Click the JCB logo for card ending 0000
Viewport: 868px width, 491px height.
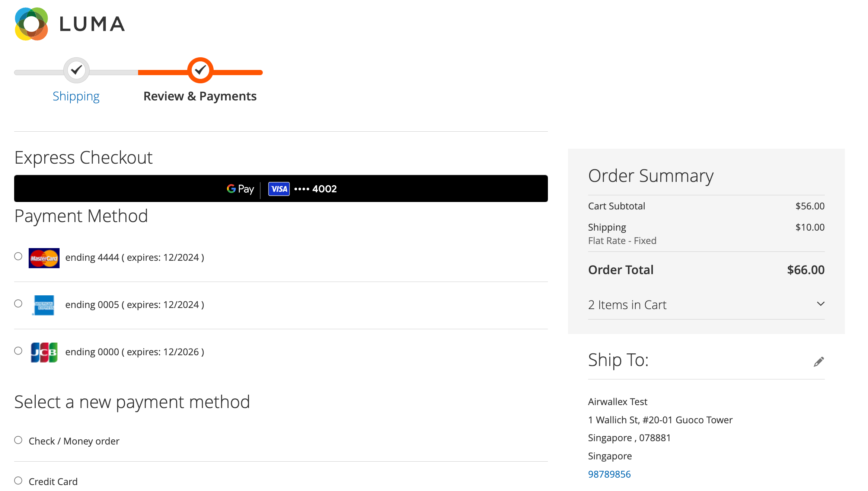point(44,352)
